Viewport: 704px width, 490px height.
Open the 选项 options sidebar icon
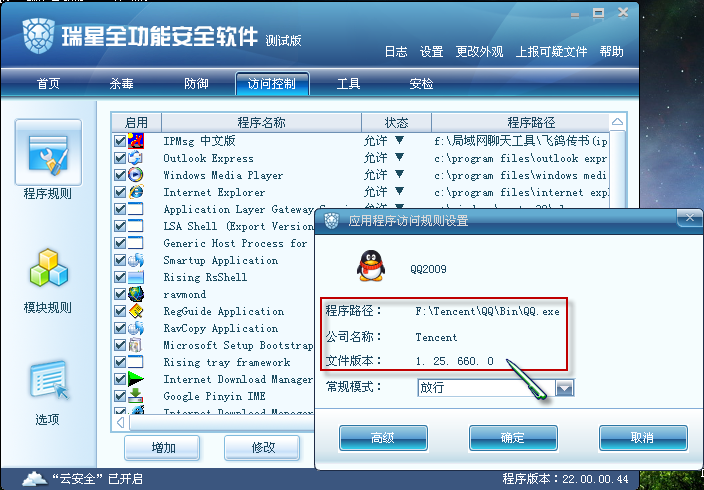49,380
